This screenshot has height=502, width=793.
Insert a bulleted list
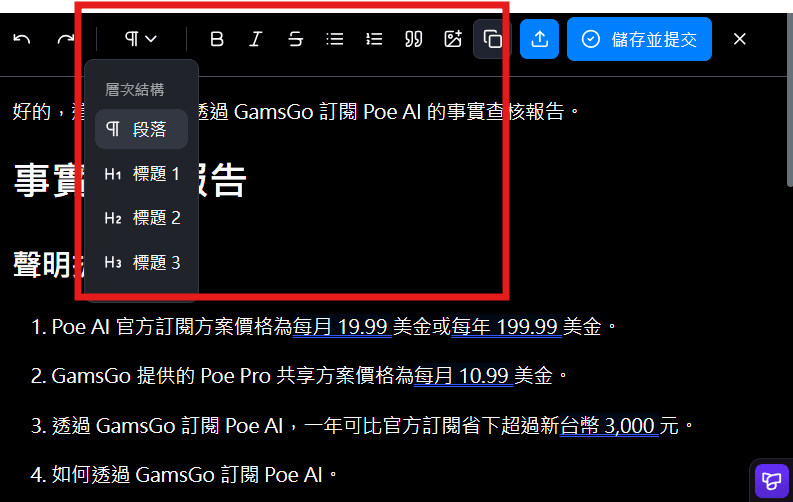click(x=335, y=39)
